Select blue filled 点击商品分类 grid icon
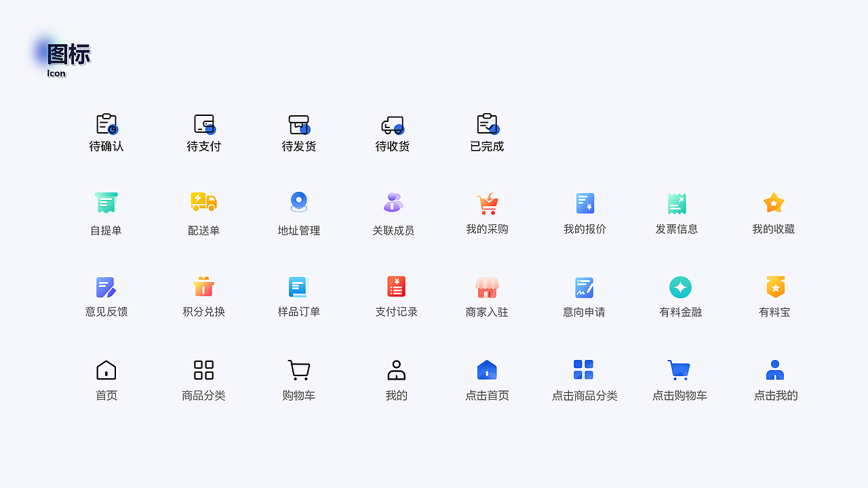 [583, 370]
